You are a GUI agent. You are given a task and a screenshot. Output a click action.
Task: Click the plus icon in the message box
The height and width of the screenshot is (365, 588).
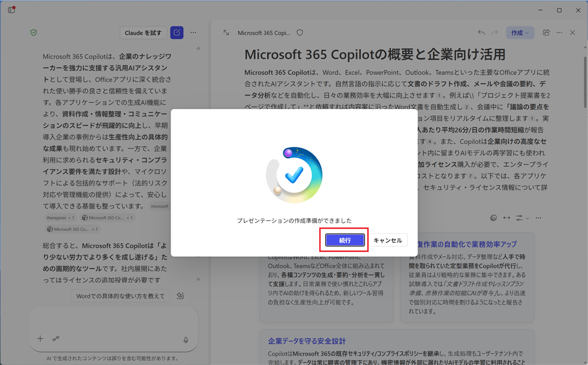(x=40, y=339)
